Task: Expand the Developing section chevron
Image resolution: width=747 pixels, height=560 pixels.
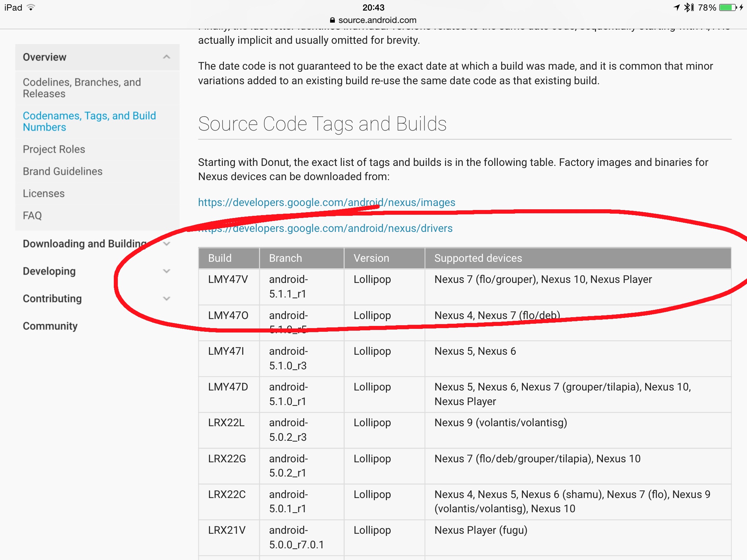Action: [166, 271]
